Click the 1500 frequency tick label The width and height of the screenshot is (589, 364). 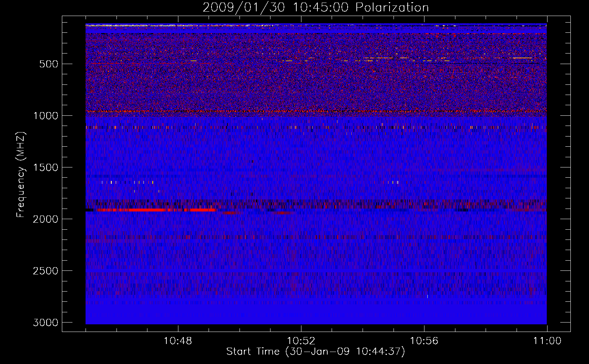point(46,167)
